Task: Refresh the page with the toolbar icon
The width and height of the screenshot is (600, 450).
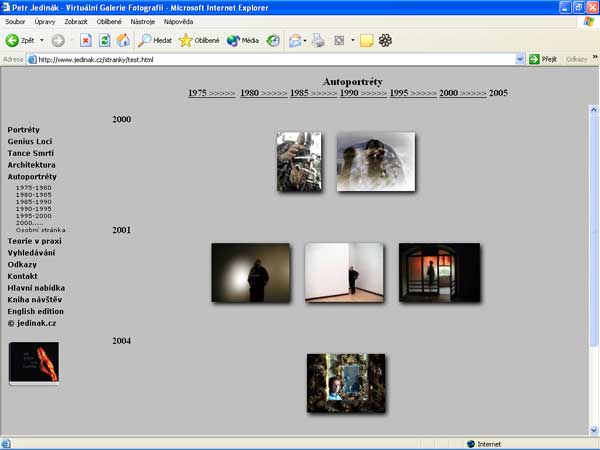Action: tap(104, 41)
